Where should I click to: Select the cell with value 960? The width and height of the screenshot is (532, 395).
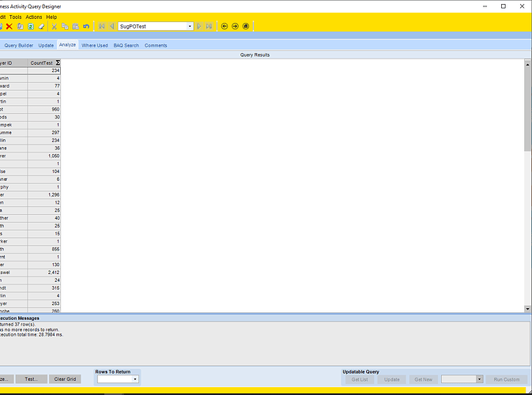44,109
